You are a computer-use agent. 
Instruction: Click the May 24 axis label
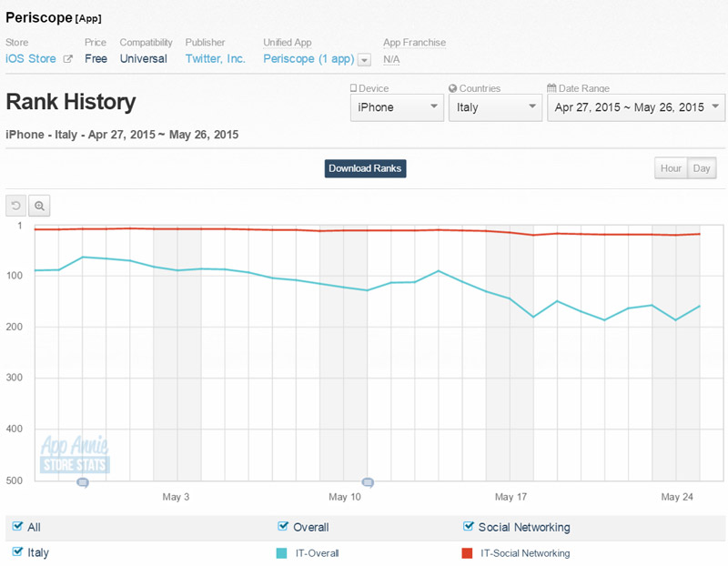coord(677,497)
